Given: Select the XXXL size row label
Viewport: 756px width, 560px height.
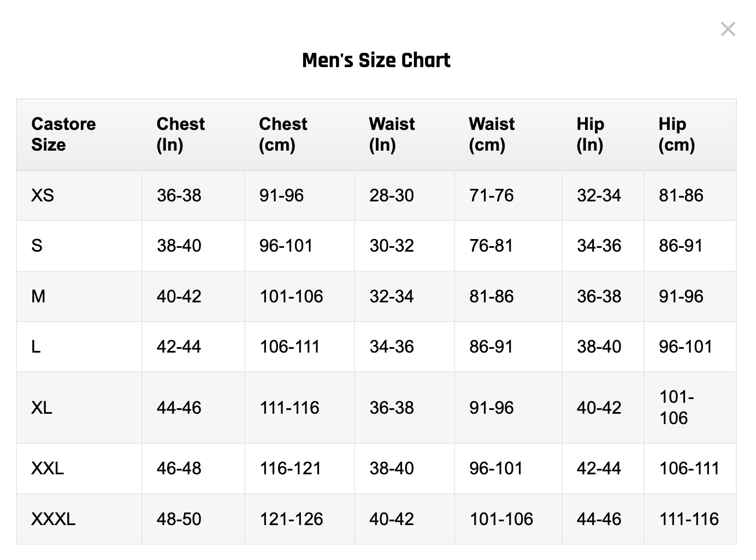Looking at the screenshot, I should click(53, 519).
